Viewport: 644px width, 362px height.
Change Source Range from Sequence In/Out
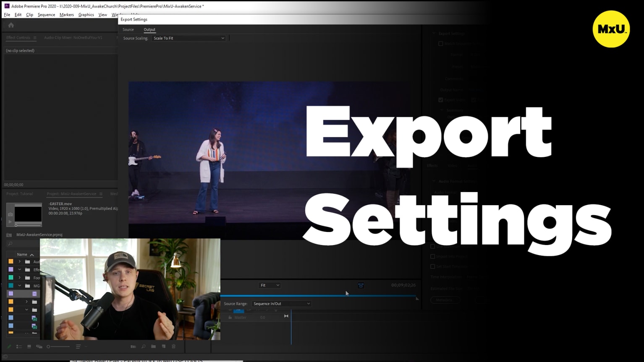281,303
